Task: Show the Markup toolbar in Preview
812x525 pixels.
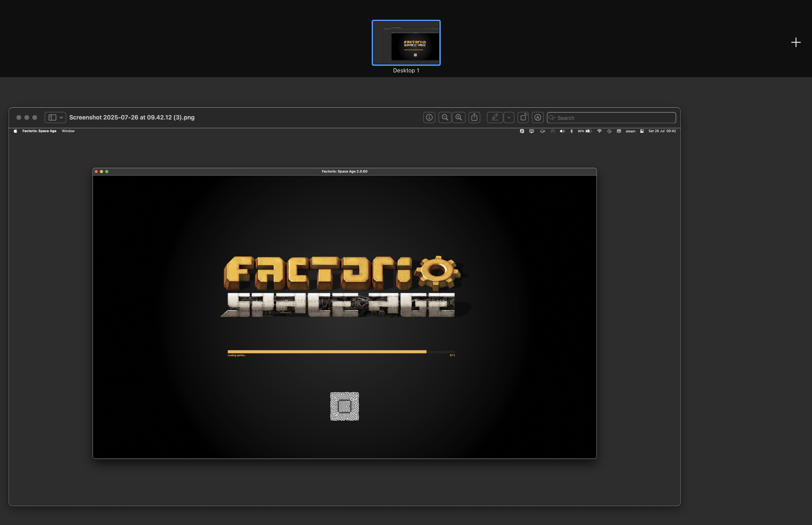Action: tap(538, 117)
